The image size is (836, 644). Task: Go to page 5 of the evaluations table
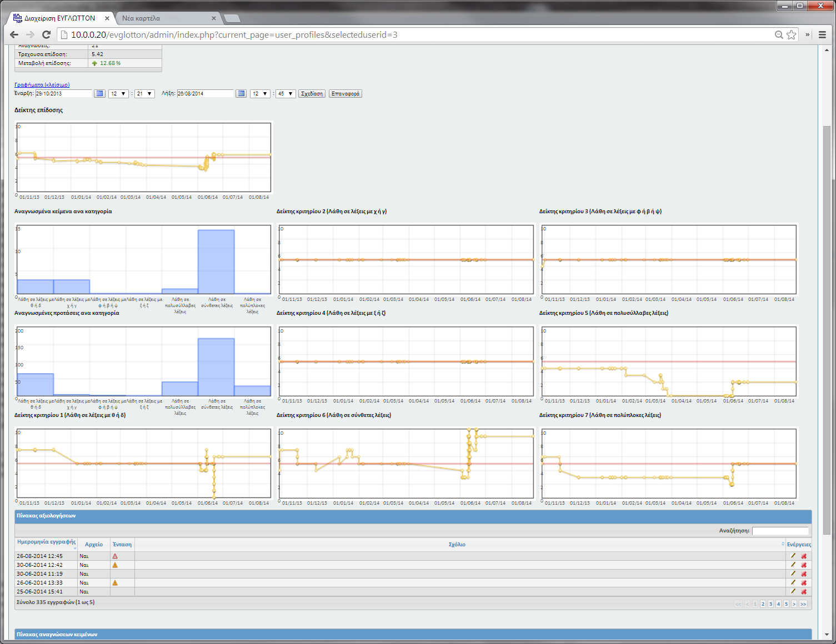coord(786,604)
